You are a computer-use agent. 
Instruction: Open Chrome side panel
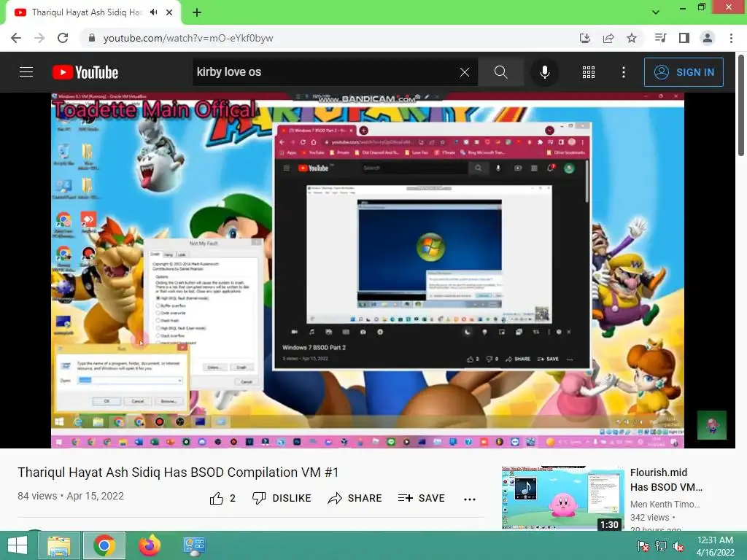click(x=684, y=38)
